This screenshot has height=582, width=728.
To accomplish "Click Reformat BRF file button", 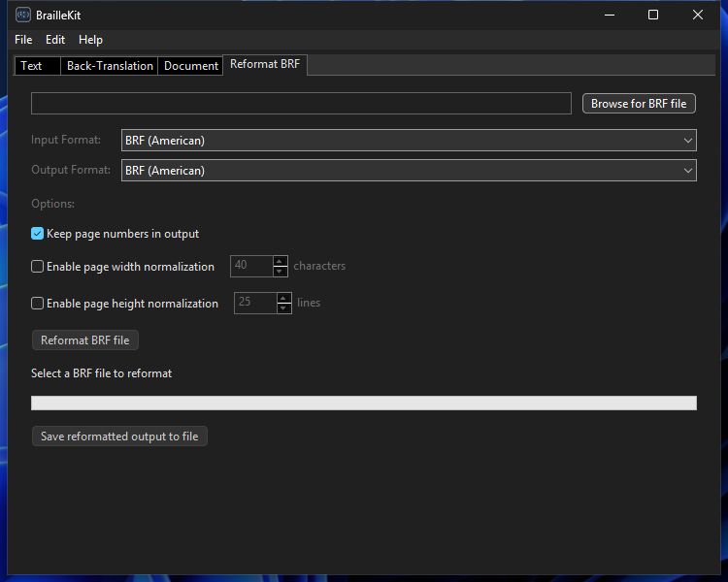I will [85, 340].
